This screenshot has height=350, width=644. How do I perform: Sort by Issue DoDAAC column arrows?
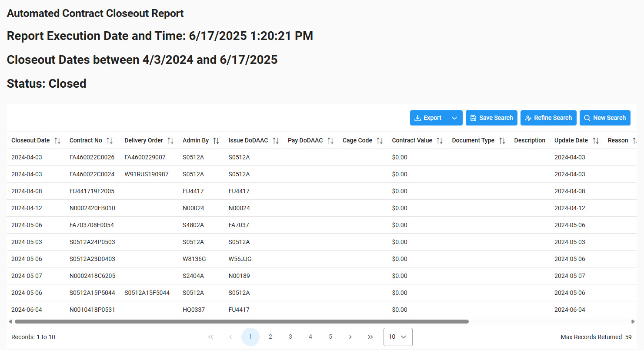[x=276, y=141]
